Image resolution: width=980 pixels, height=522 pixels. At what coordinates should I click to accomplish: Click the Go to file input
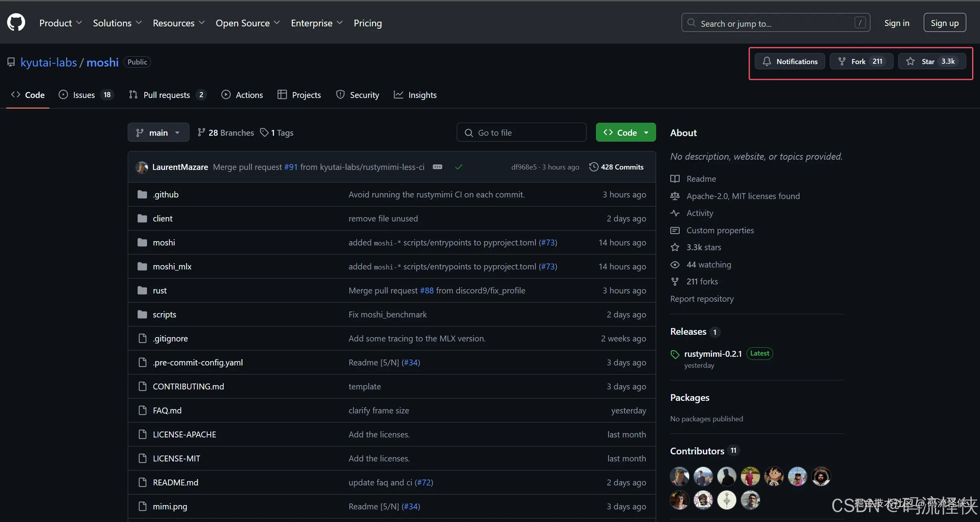[521, 133]
